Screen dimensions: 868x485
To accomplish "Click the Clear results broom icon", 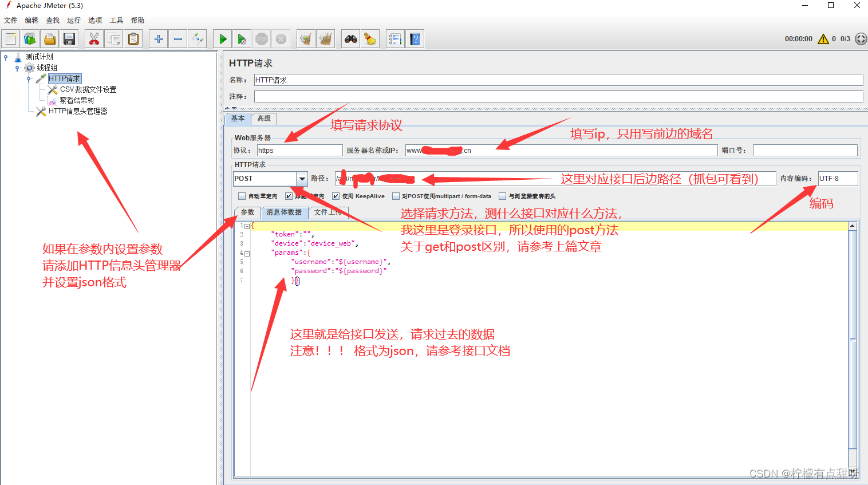I will click(306, 39).
